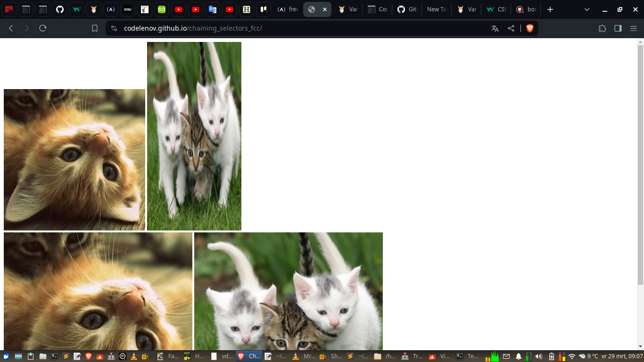Screen dimensions: 644x362
Task: Click the Brave Shields icon in address bar
Action: [x=529, y=28]
